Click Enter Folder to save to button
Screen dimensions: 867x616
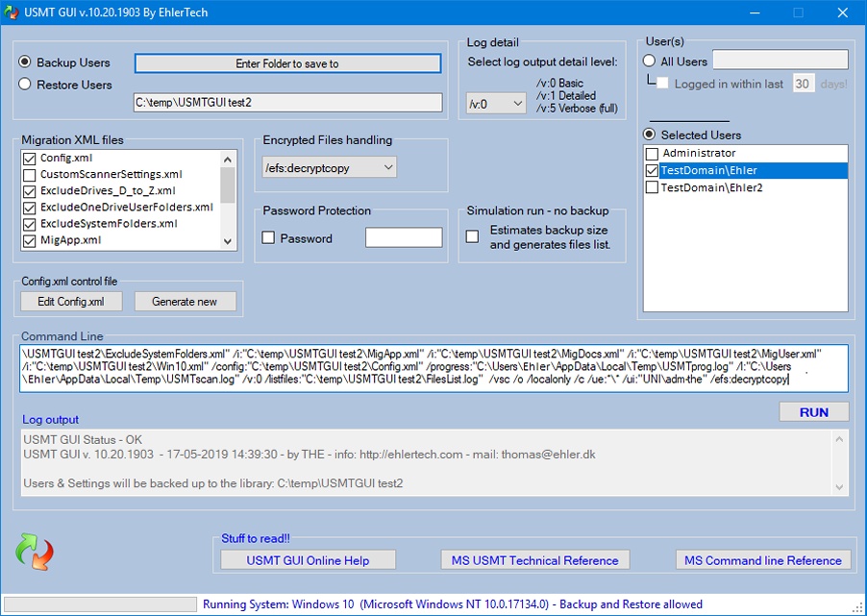pyautogui.click(x=287, y=63)
